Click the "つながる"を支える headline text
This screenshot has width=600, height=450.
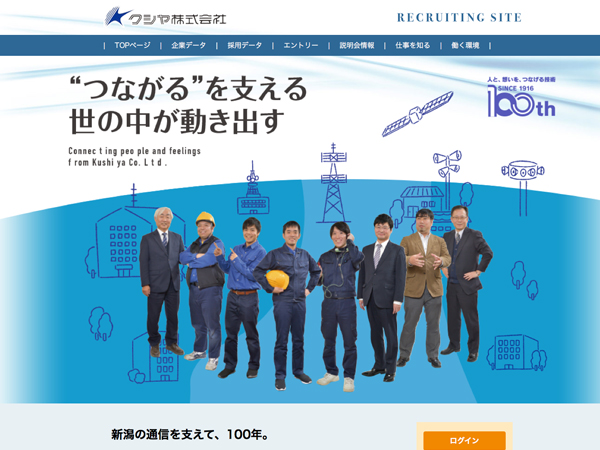(188, 88)
